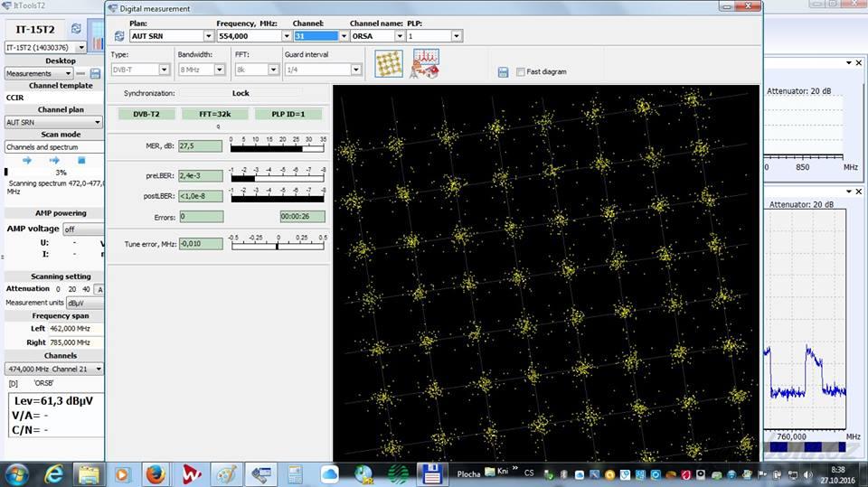Screen dimensions: 868x487
Task: Open the Channel name ORSA dropdown
Action: [400, 36]
